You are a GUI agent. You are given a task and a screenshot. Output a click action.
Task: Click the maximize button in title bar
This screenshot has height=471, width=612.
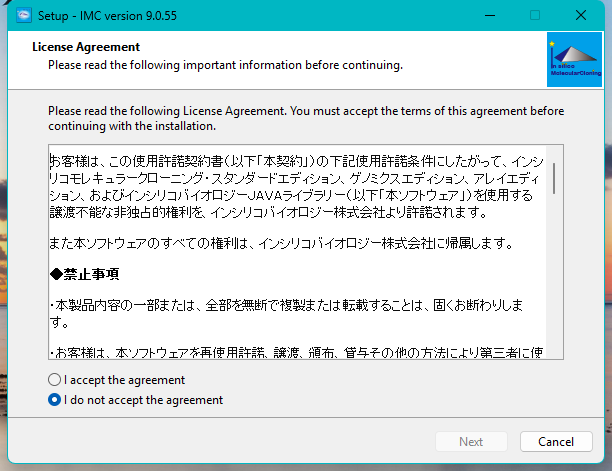tap(535, 16)
